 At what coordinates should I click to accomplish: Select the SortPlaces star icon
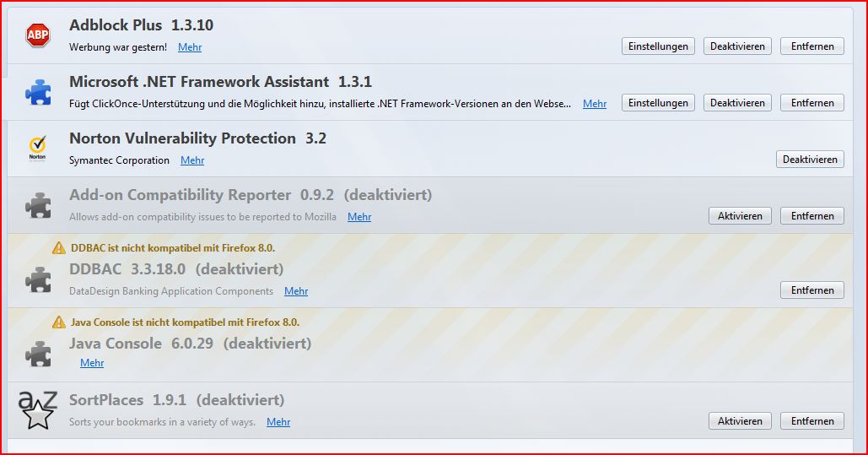coord(38,410)
